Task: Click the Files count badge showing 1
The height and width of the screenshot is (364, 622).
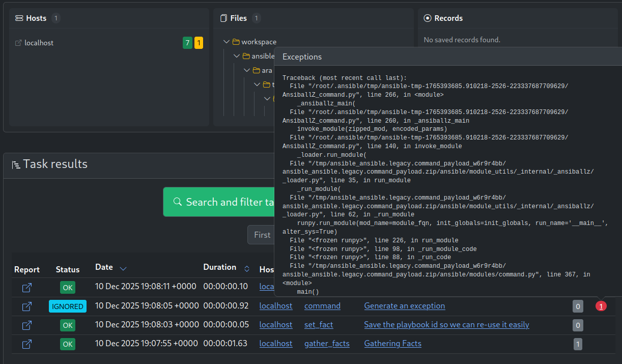Action: point(257,18)
